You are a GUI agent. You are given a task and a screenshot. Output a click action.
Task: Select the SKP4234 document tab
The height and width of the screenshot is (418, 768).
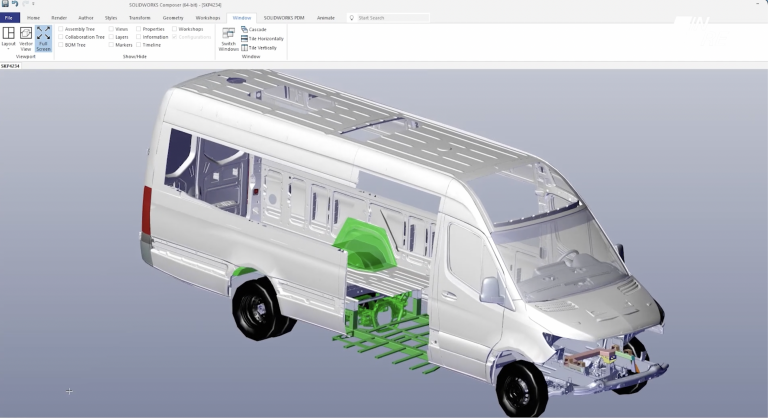click(10, 66)
